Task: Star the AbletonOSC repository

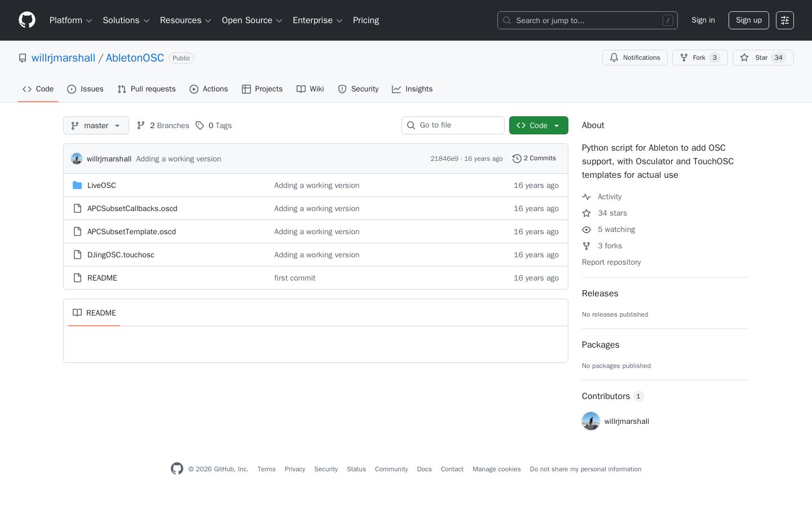Action: tap(763, 58)
